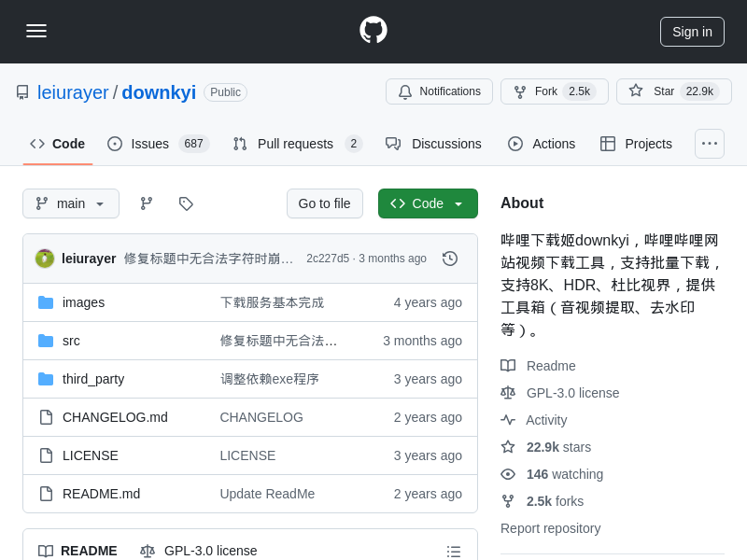Open the hamburger navigation menu
The width and height of the screenshot is (747, 560).
[x=36, y=31]
